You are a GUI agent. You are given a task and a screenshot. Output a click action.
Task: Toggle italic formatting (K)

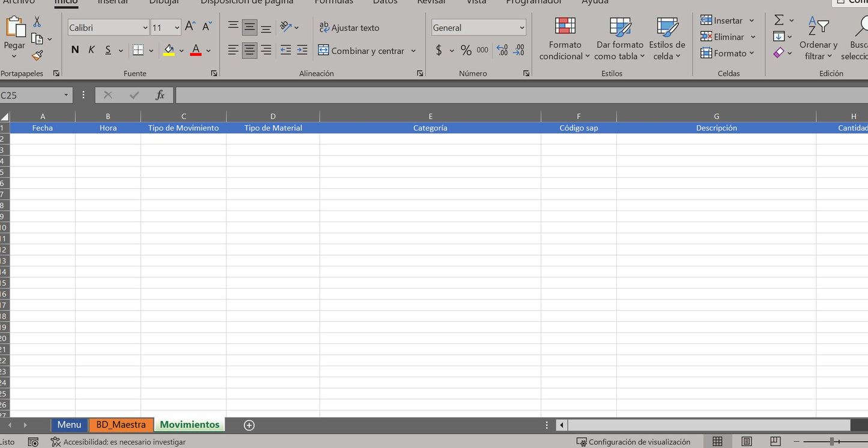tap(91, 50)
